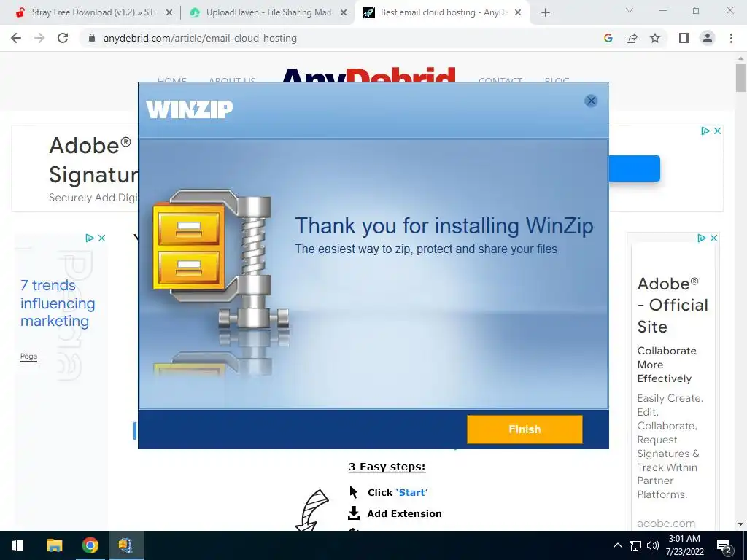The image size is (747, 560).
Task: Click adobe.com link in right ad
Action: [x=666, y=524]
